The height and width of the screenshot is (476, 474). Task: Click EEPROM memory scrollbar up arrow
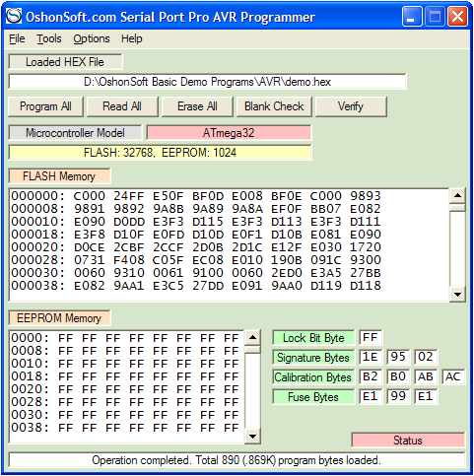252,337
